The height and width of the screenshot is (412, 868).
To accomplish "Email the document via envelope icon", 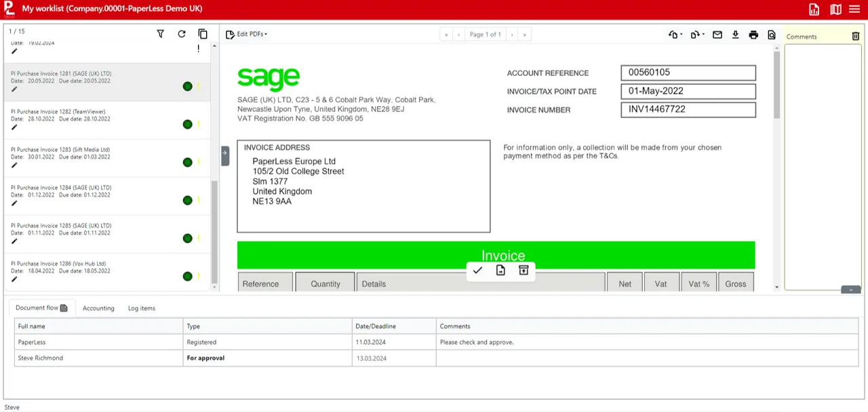I will (x=717, y=35).
